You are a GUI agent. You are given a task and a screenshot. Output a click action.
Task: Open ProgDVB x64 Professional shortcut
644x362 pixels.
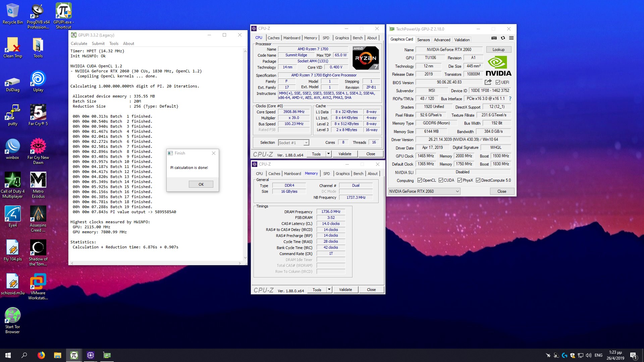tap(38, 16)
